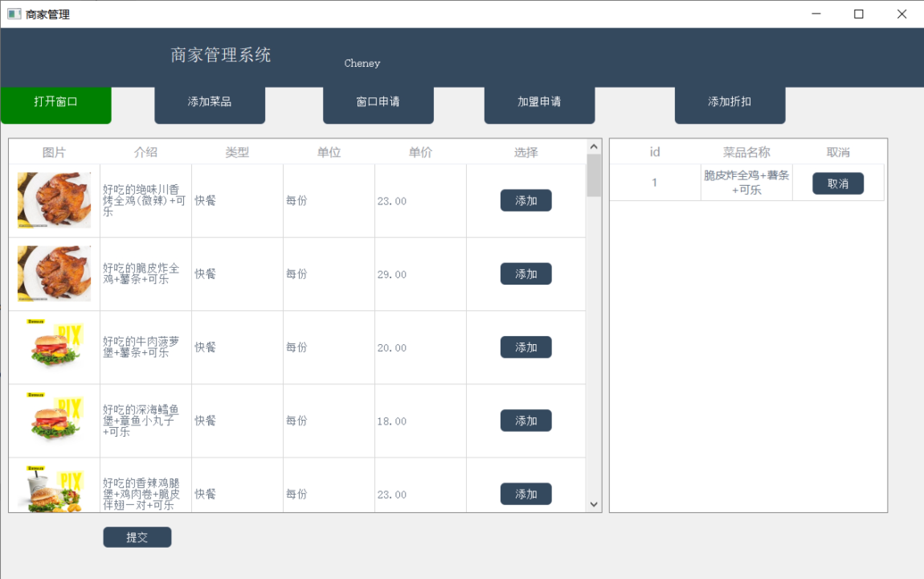Click the burger thumbnail for 牛肉菠萝堡

coord(55,345)
